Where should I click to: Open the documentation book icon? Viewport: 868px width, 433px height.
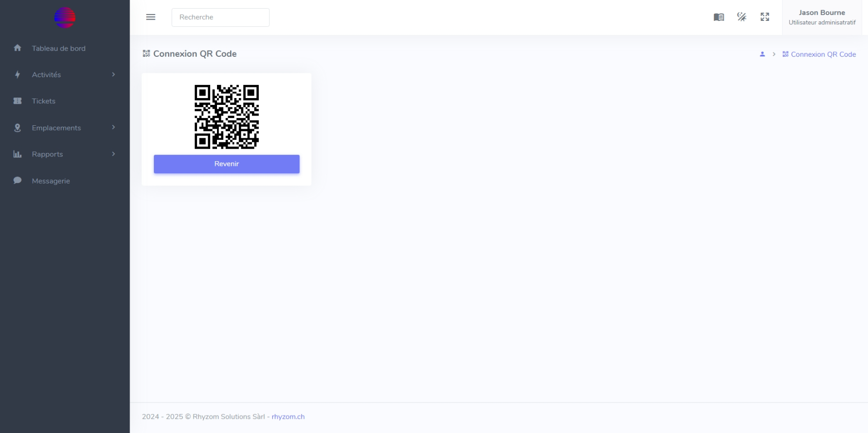click(x=718, y=17)
